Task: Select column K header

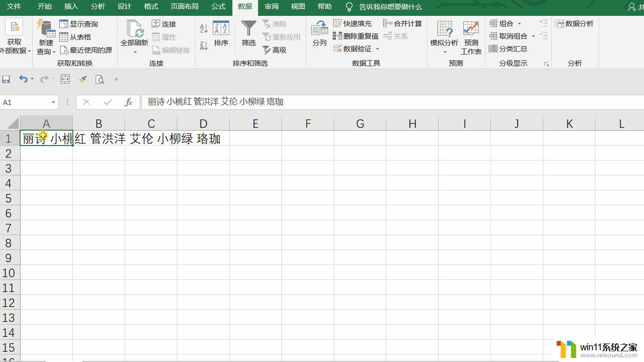Action: point(569,123)
